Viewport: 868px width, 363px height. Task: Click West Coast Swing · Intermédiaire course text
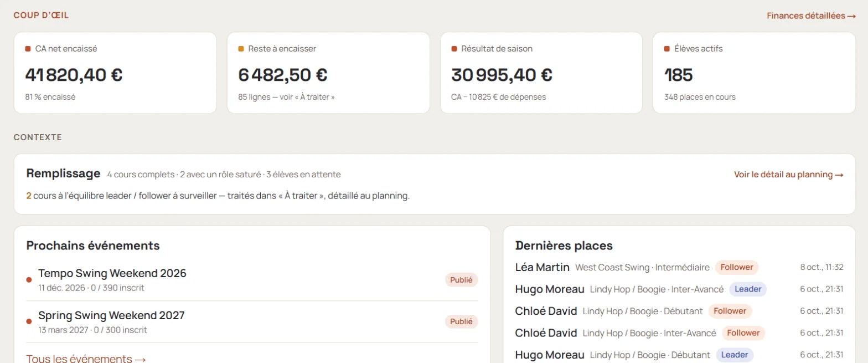tap(643, 267)
